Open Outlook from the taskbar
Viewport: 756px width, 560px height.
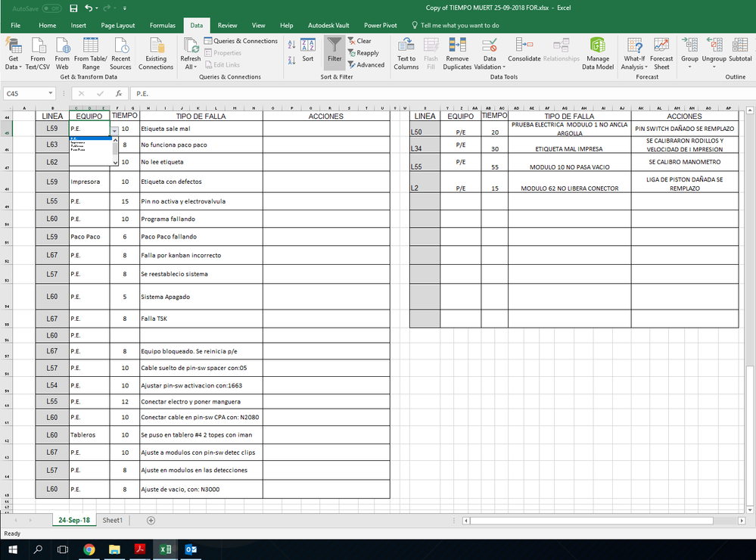[x=191, y=549]
